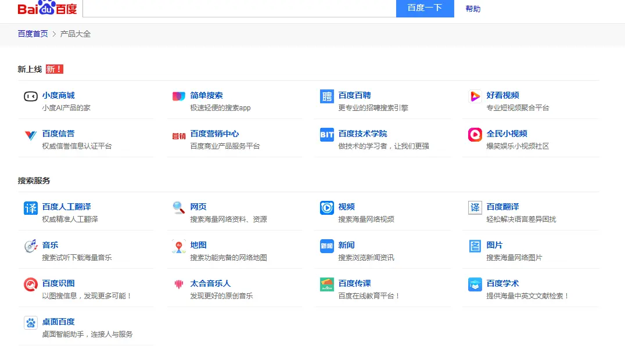
Task: Click the description 搜索海量网络视频
Action: [x=366, y=219]
